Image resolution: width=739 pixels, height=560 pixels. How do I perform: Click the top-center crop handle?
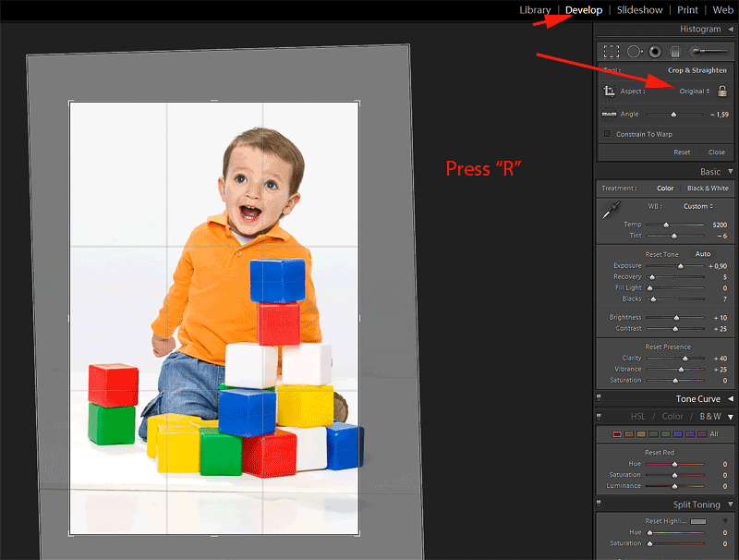point(214,101)
